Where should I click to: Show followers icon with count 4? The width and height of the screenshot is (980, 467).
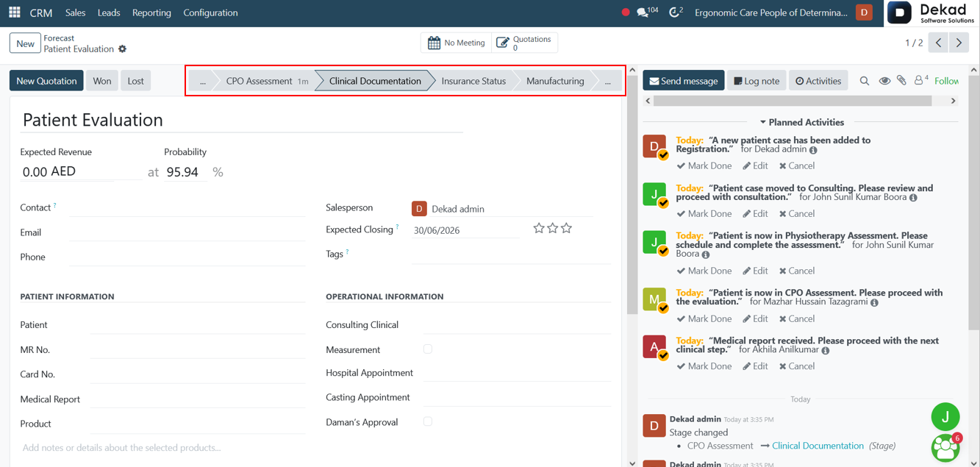[921, 80]
